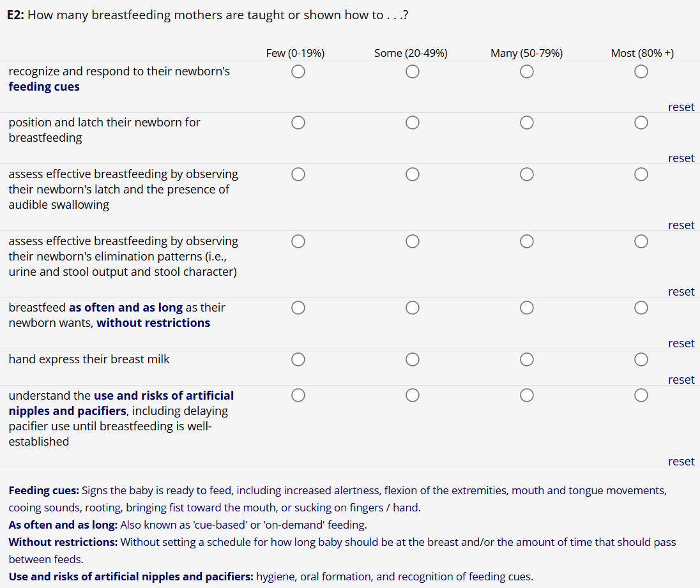Choose Most (80% +) for feeding cues
This screenshot has width=700, height=588.
[641, 72]
